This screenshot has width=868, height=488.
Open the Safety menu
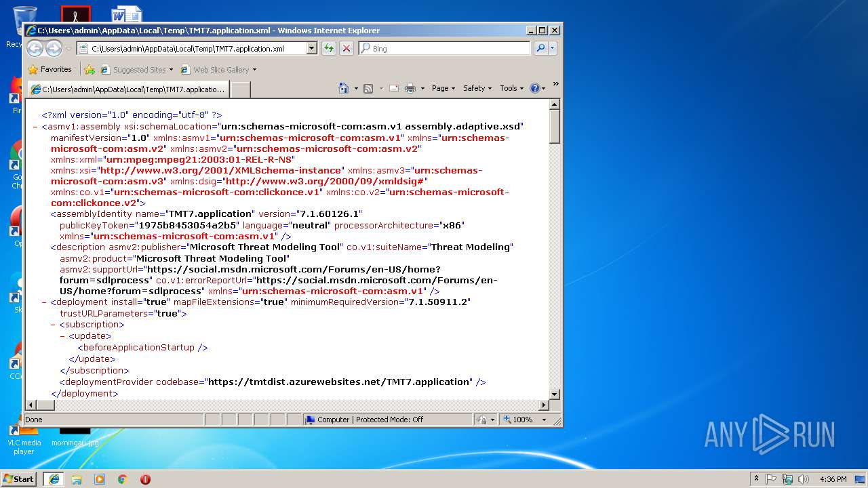(477, 88)
